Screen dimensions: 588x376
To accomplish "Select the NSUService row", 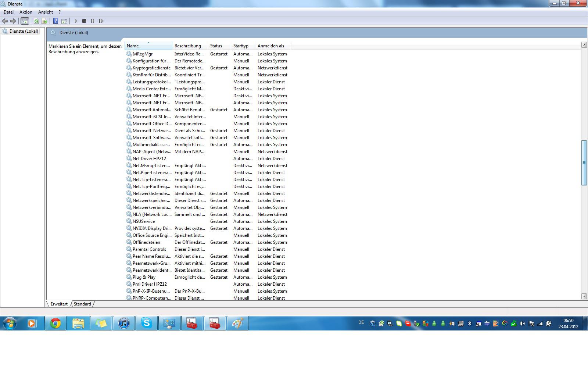I will (208, 221).
